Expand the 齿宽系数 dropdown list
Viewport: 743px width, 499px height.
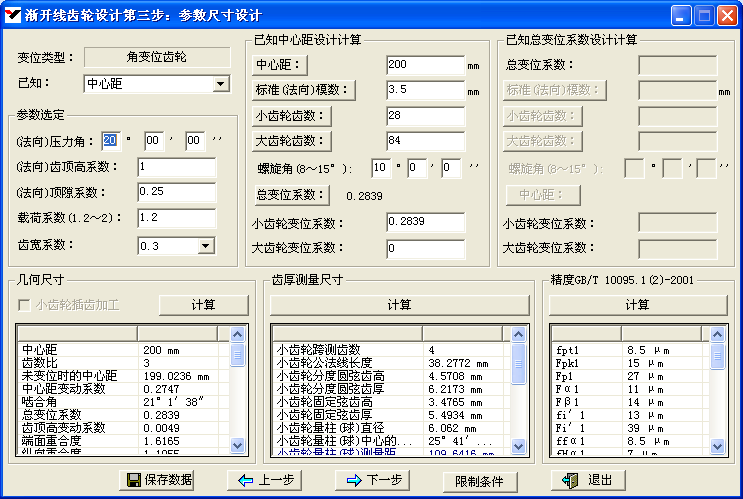coord(205,245)
